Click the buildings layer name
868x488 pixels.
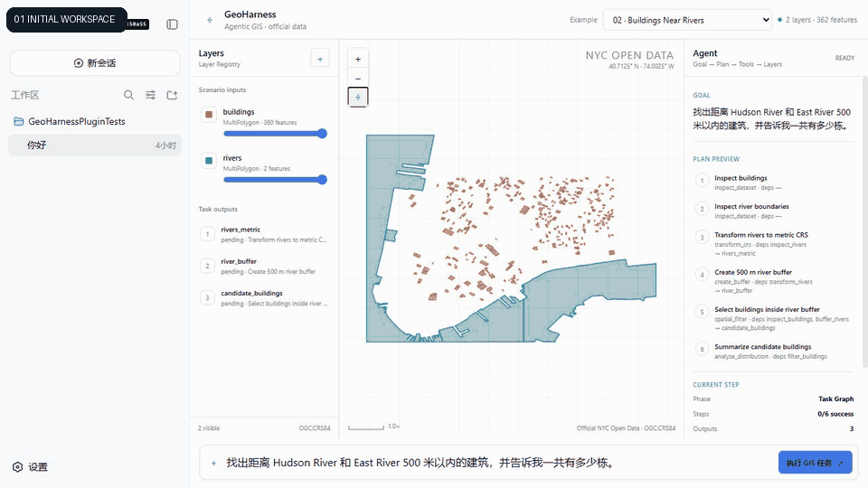[239, 112]
